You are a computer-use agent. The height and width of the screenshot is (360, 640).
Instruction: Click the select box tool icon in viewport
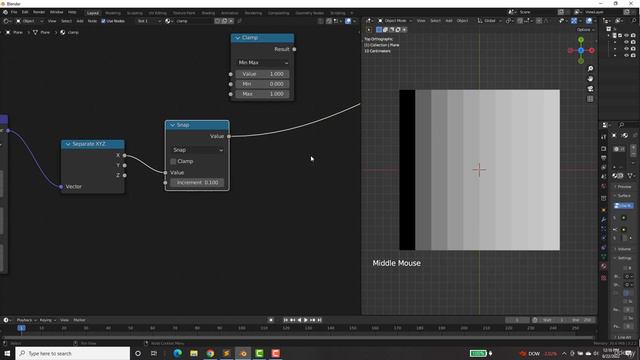pyautogui.click(x=379, y=30)
